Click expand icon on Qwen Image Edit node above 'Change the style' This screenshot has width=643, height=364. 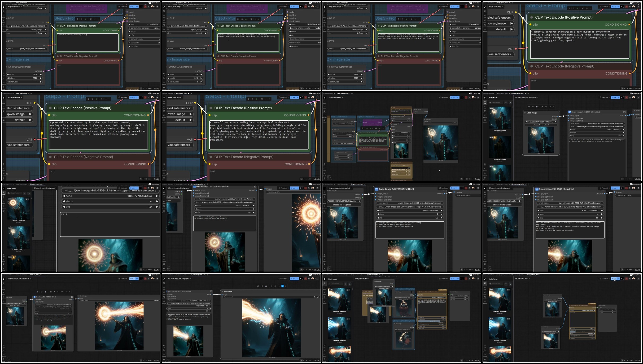[x=624, y=112]
